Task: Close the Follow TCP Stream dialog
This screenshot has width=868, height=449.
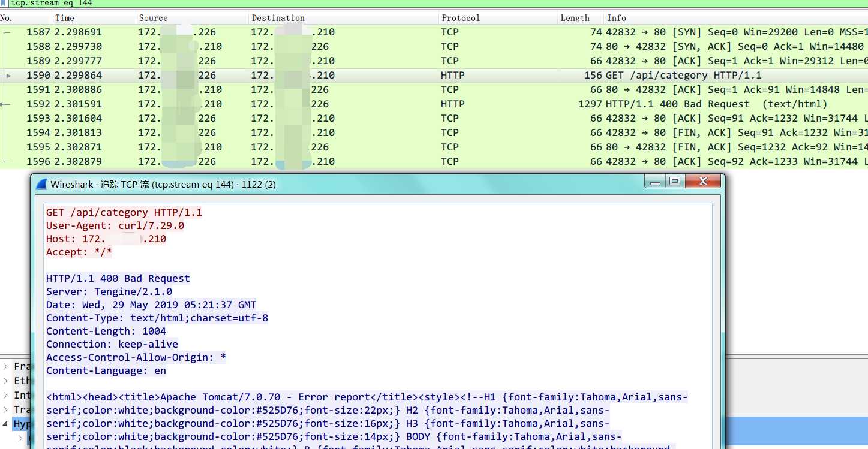Action: (x=704, y=182)
